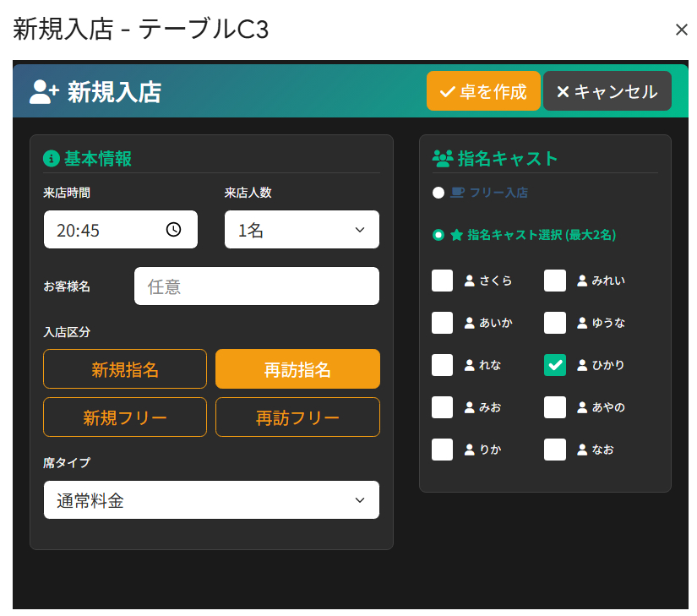Image resolution: width=697 pixels, height=616 pixels.
Task: Click the chevron arrow of 来店人数 dropdown
Action: [x=360, y=230]
